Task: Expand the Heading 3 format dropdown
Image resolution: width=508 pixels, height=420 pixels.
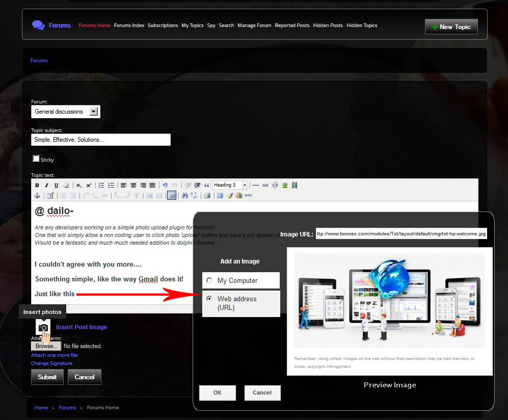Action: point(245,185)
